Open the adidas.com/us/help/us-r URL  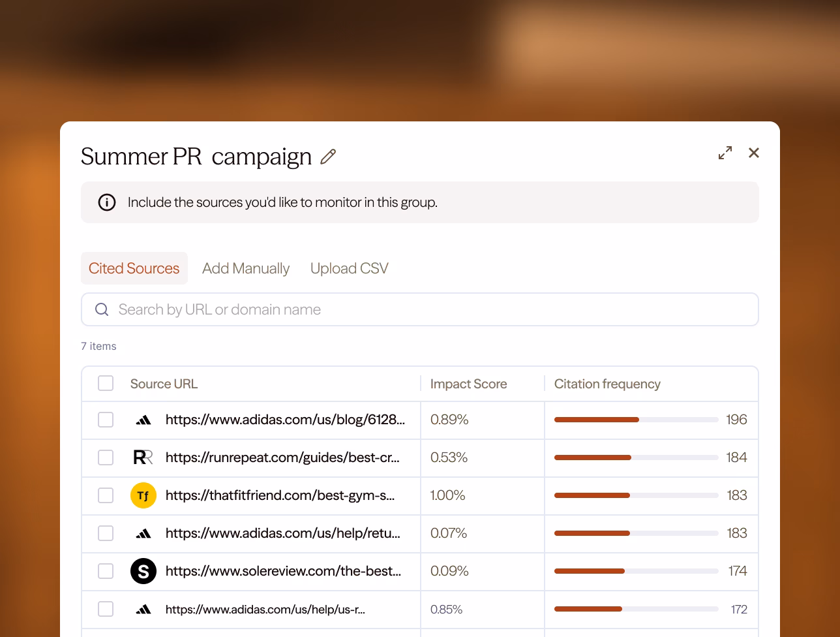[265, 609]
